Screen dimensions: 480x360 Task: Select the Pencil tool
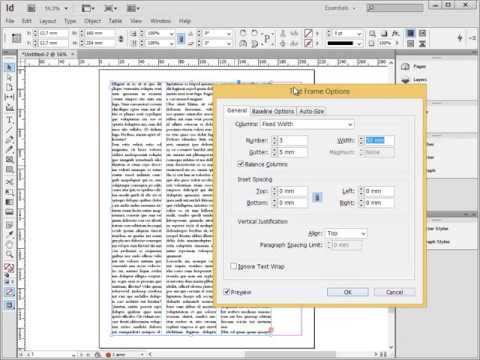[9, 149]
